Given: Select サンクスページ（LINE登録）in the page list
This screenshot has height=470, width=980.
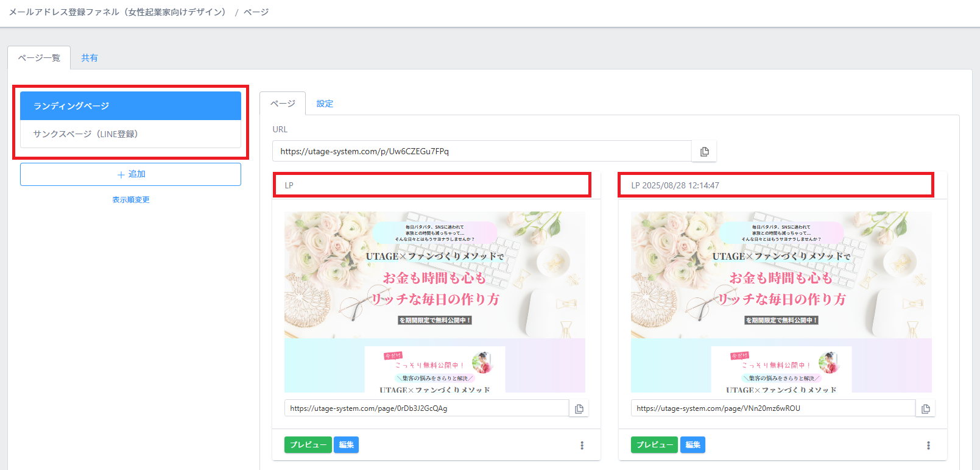Looking at the screenshot, I should 130,134.
